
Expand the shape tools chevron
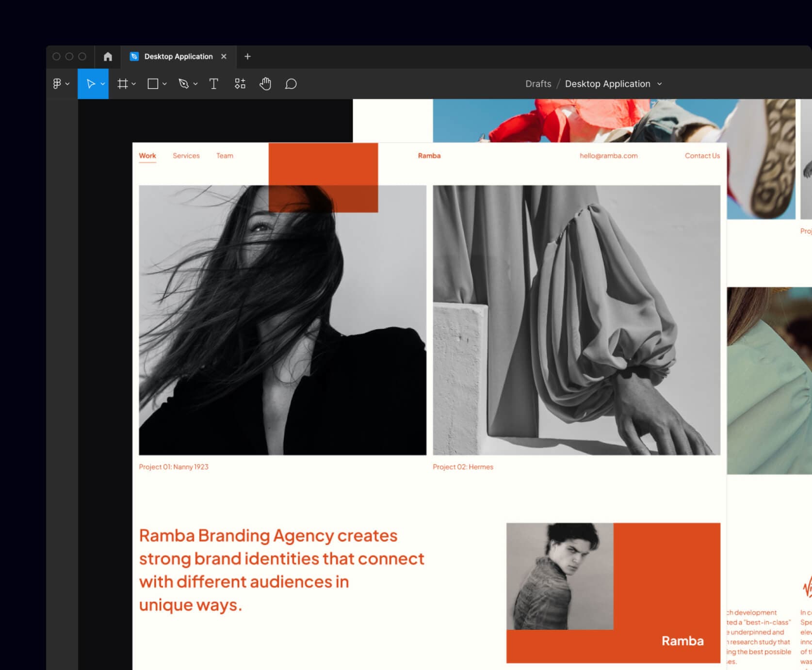pos(165,84)
